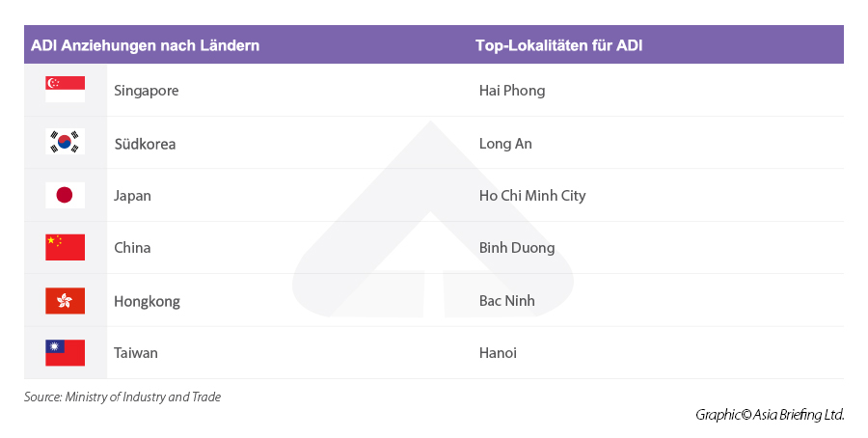Select the Taiwan text entry

(135, 353)
